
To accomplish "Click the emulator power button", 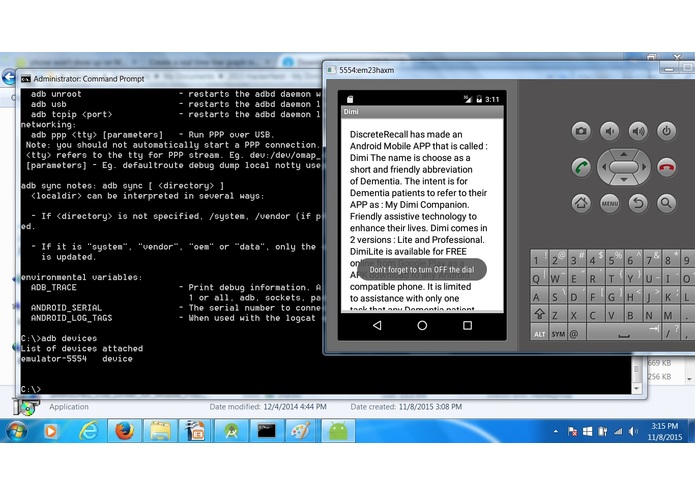I will 666,131.
